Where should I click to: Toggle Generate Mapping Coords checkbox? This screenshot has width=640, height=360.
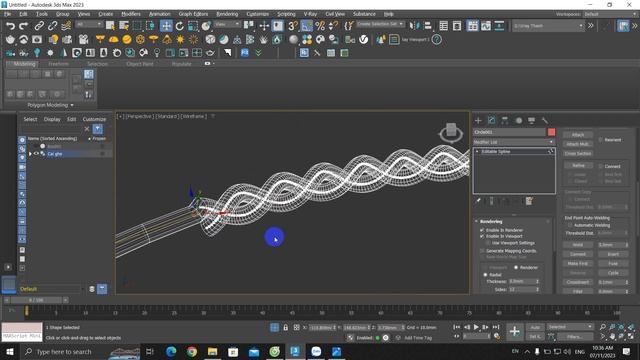pyautogui.click(x=482, y=251)
